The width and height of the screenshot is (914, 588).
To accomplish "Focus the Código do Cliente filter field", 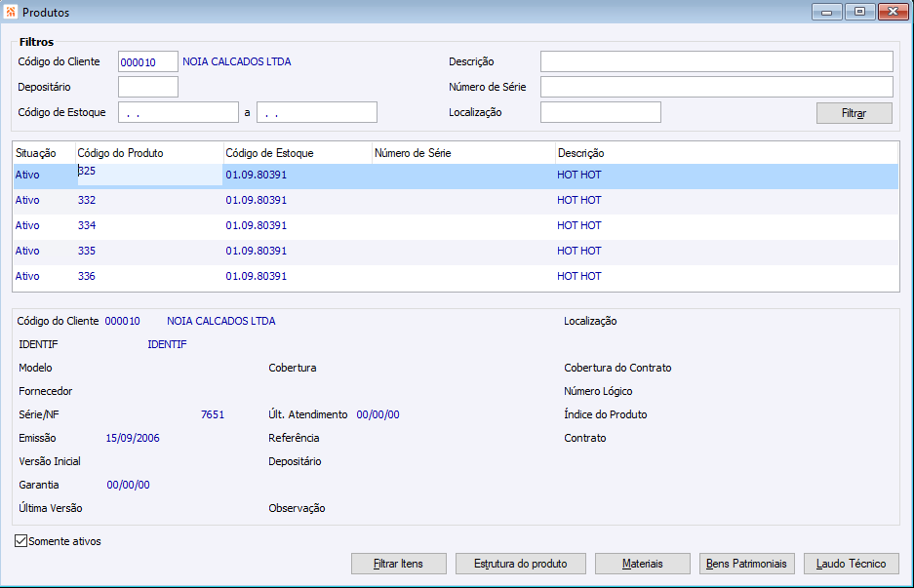I will click(148, 61).
